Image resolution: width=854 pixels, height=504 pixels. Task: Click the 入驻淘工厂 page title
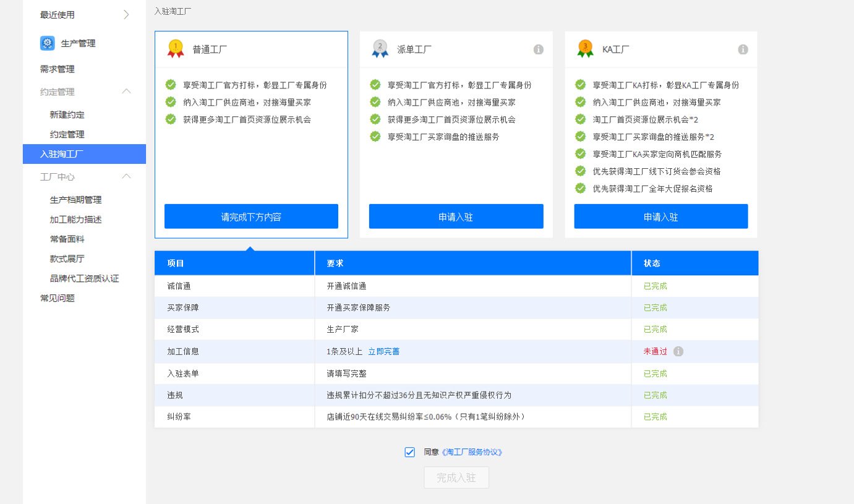[x=173, y=11]
